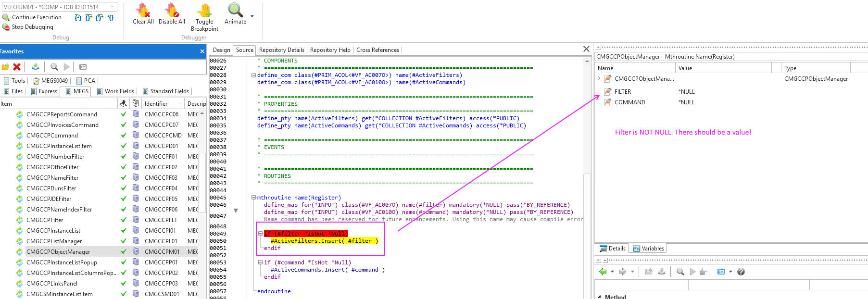Click the Clear All breakpoints icon
Image resolution: width=868 pixels, height=299 pixels.
click(143, 10)
